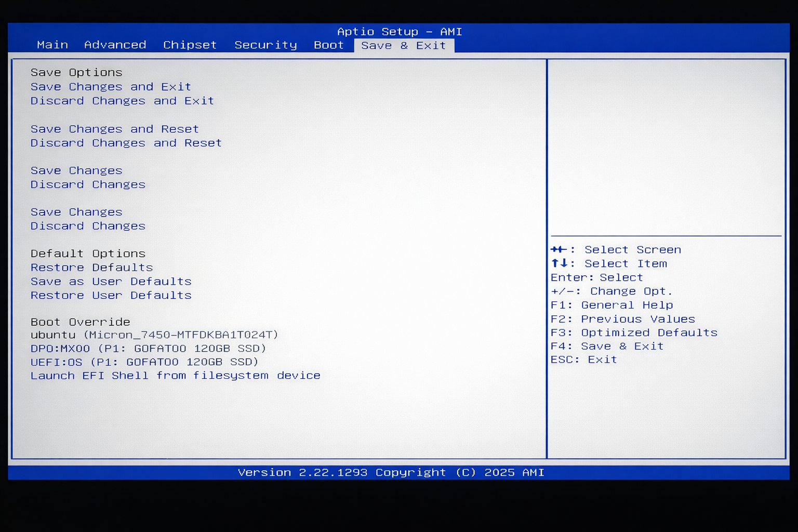
Task: Pick UEFI:OS GOFATOO 120GB SSD entry
Action: 144,362
